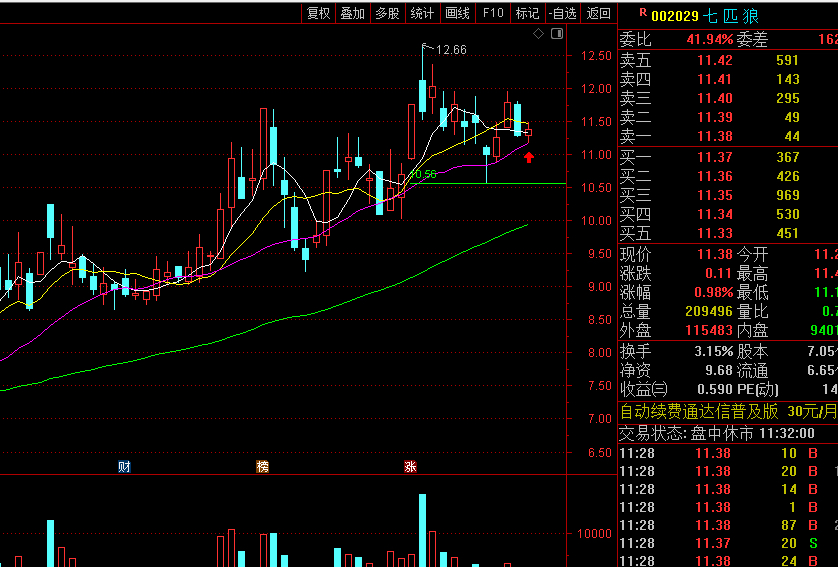This screenshot has height=567, width=838.
Task: Click the 最高 high price label
Action: pos(752,274)
